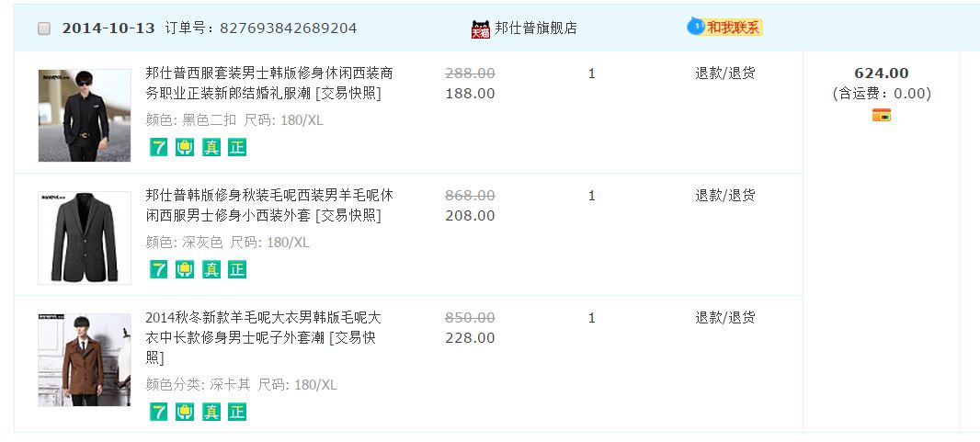Click the 7-day return badge for black suit
The image size is (980, 442).
click(159, 147)
